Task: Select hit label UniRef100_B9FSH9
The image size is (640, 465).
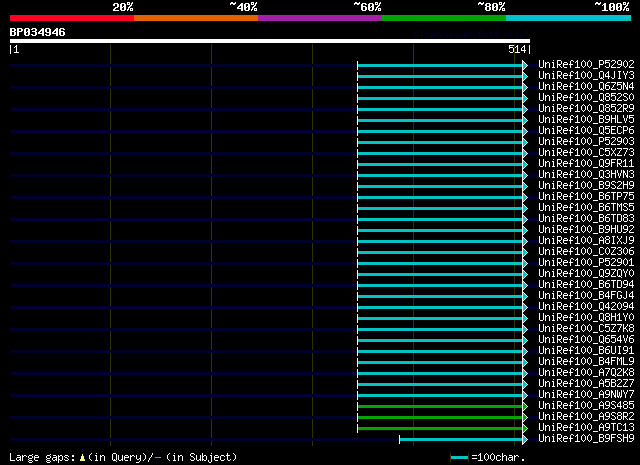Action: [586, 439]
